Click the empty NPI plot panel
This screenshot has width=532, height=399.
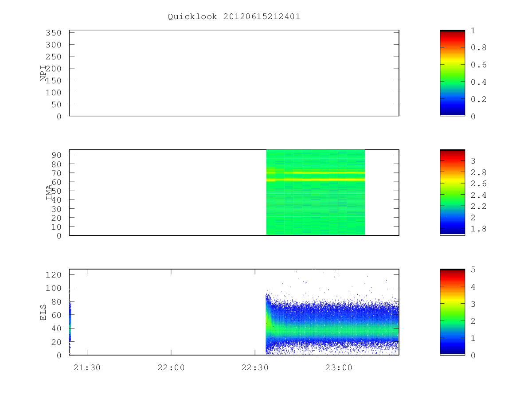(x=234, y=73)
